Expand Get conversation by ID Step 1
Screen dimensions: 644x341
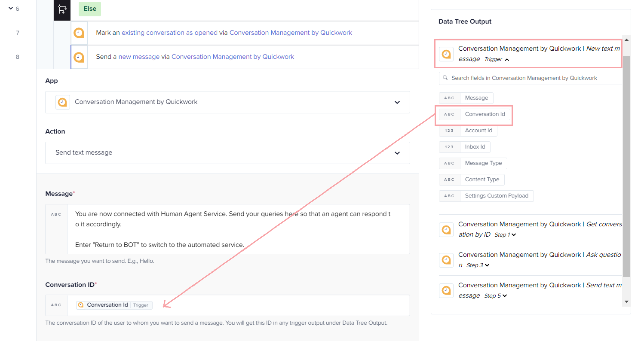[514, 235]
